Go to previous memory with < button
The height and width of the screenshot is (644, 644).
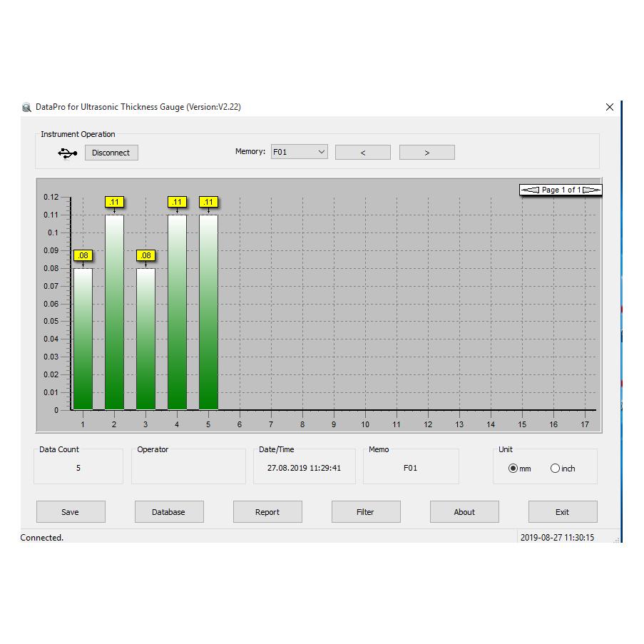tap(363, 153)
